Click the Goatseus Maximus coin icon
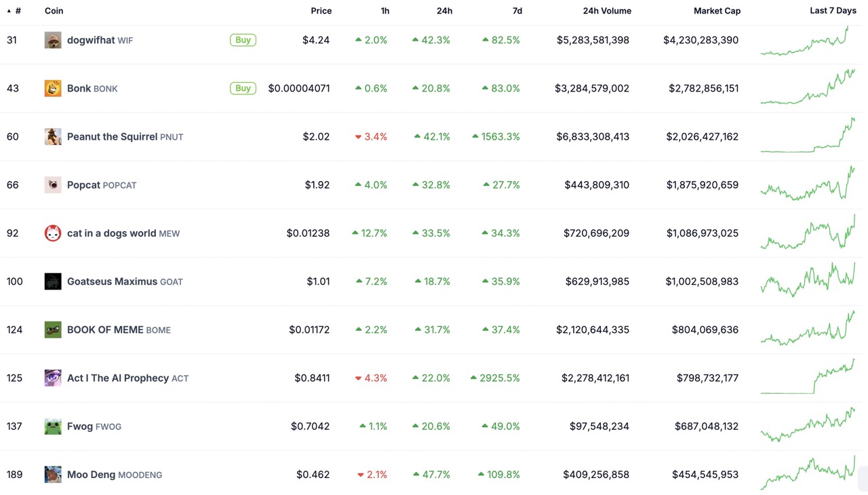 click(x=53, y=281)
